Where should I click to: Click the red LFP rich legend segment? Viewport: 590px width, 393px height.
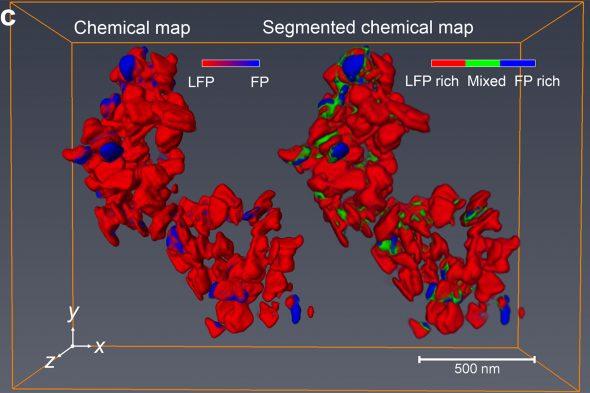click(x=449, y=63)
